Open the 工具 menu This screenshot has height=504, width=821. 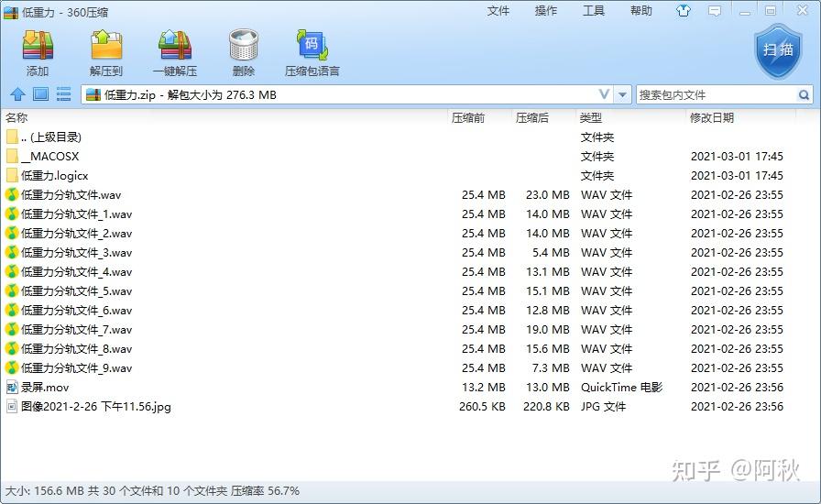[593, 10]
